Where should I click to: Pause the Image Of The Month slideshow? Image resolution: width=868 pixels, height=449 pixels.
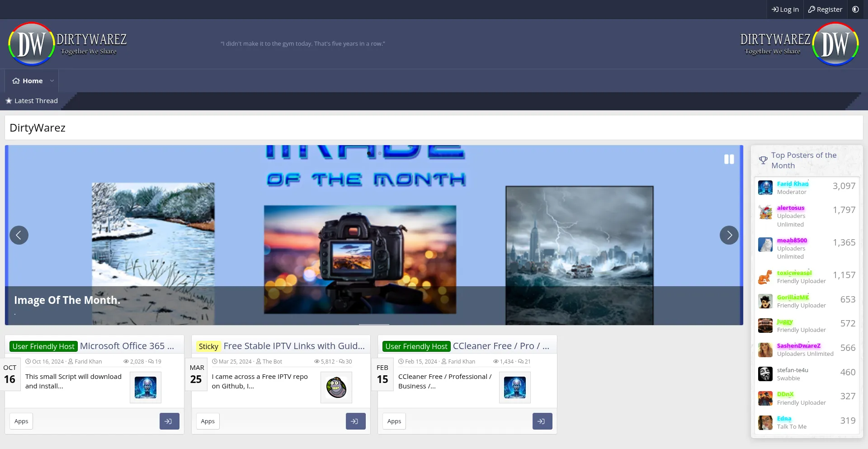(729, 159)
